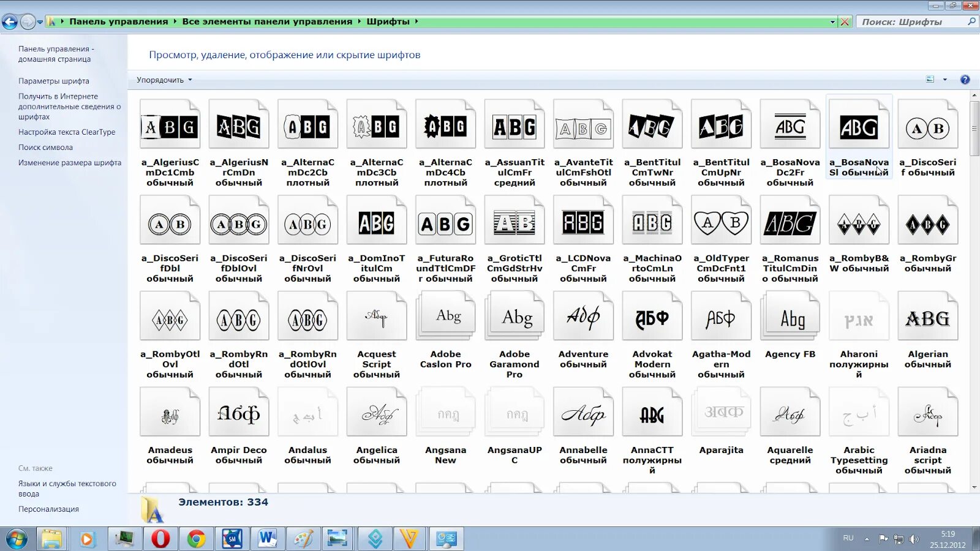Select the Annabelle font icon
Screen dimensions: 980x551
583,412
